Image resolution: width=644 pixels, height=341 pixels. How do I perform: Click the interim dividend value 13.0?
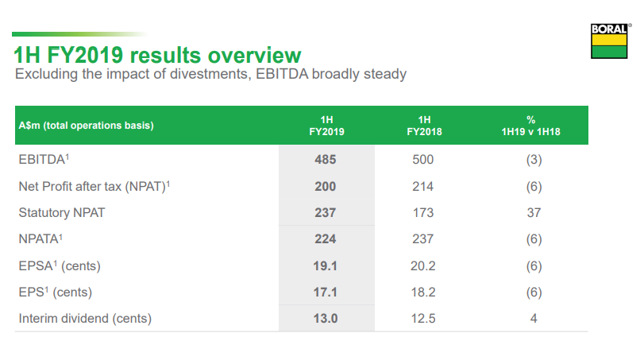click(x=326, y=319)
